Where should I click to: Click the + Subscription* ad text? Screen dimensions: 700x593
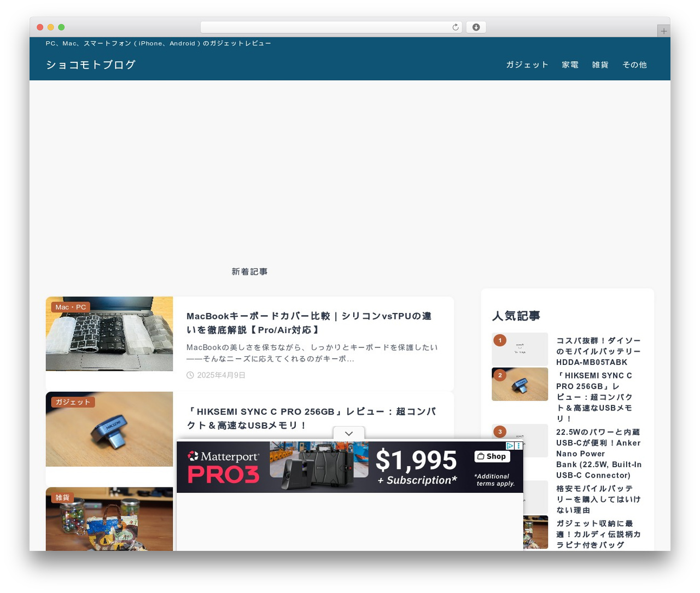417,480
